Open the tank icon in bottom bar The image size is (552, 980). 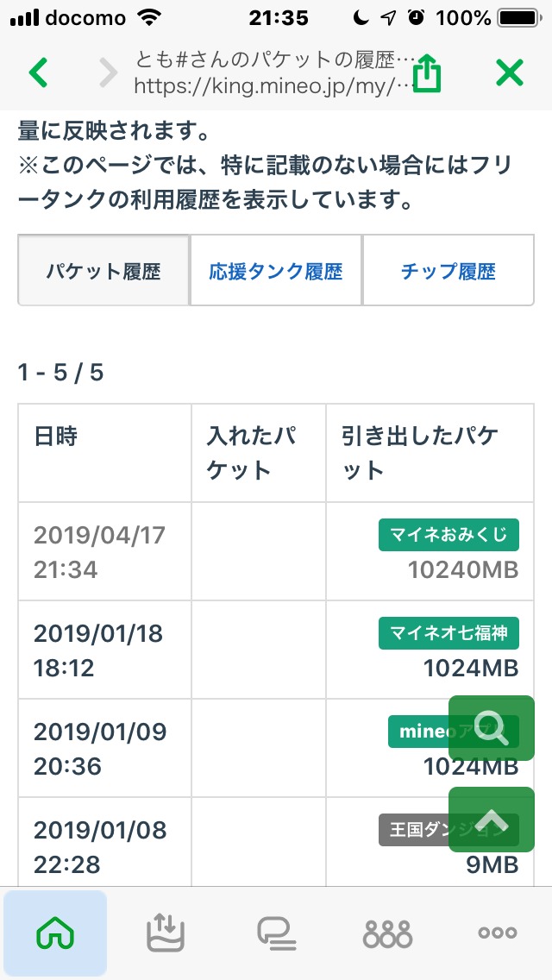pyautogui.click(x=166, y=933)
